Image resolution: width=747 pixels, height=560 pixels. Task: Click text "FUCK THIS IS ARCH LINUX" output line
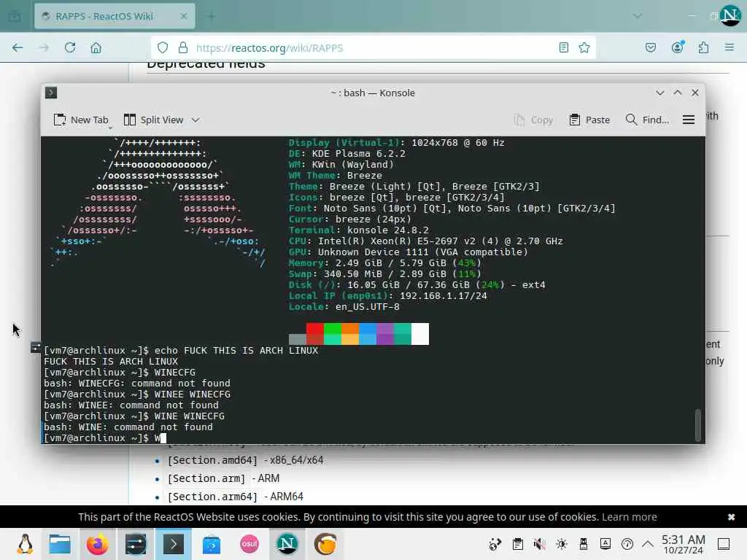[111, 362]
